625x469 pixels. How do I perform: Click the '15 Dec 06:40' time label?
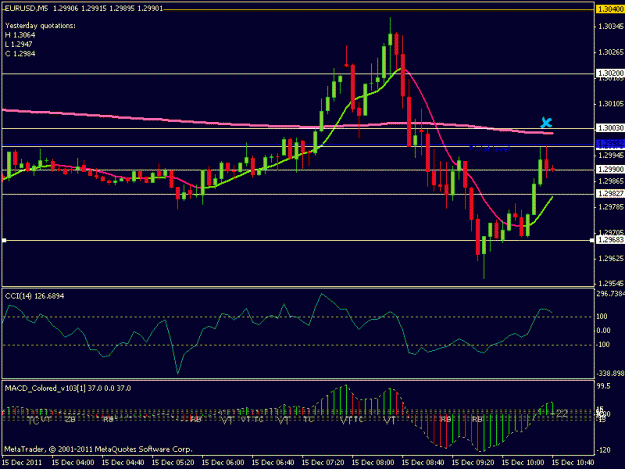click(273, 463)
